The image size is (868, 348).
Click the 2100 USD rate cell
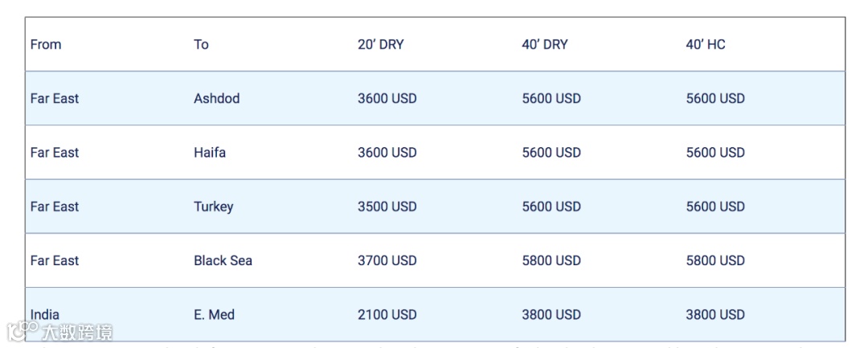[x=387, y=314]
